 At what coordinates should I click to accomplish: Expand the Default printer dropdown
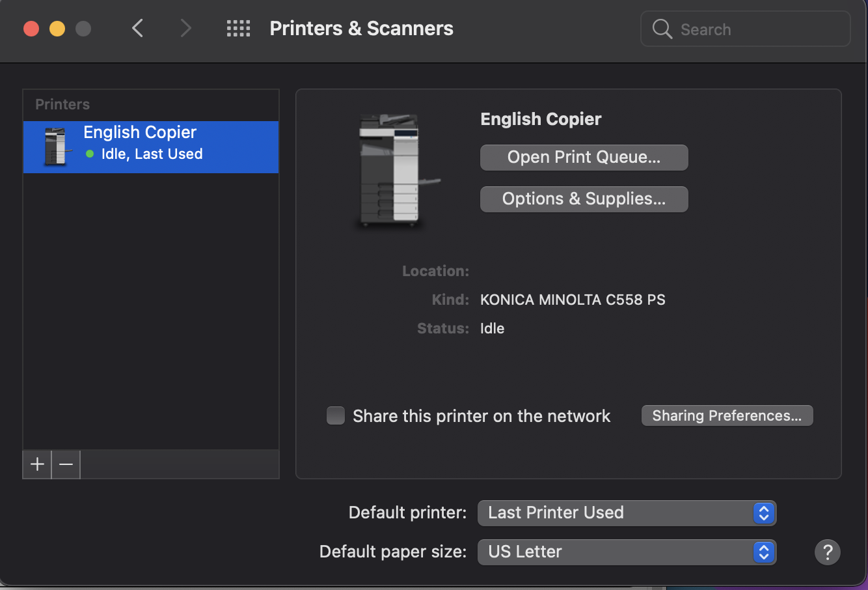click(627, 513)
